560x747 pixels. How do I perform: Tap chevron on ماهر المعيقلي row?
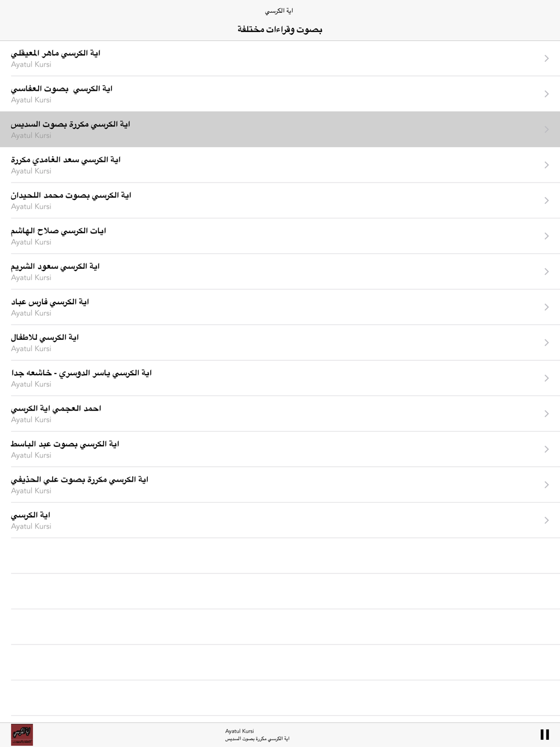pyautogui.click(x=547, y=58)
